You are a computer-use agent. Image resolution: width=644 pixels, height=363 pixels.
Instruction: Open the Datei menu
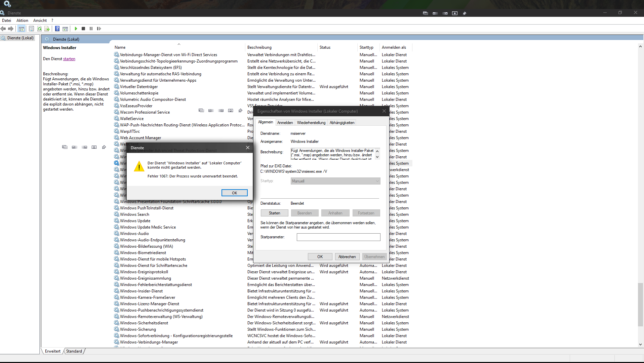[6, 21]
